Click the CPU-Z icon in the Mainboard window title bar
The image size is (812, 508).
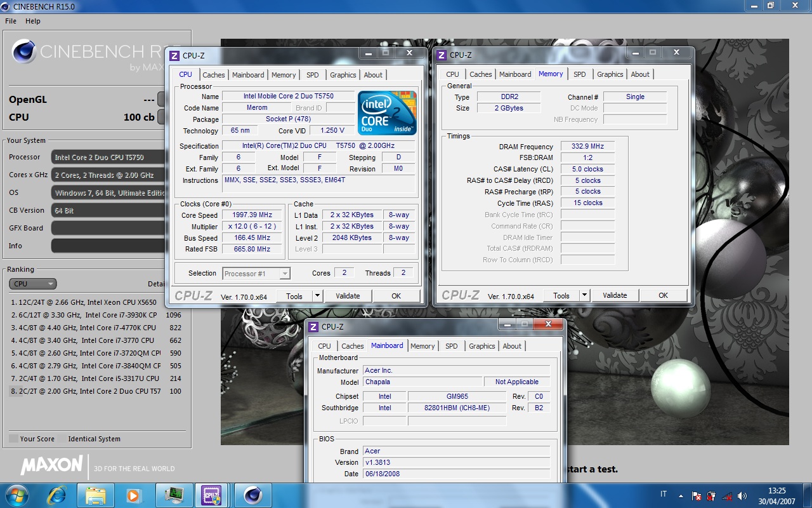tap(313, 327)
